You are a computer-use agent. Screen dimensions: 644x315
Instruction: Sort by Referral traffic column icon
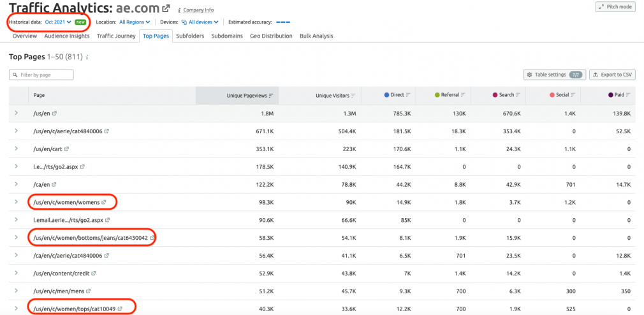click(463, 95)
